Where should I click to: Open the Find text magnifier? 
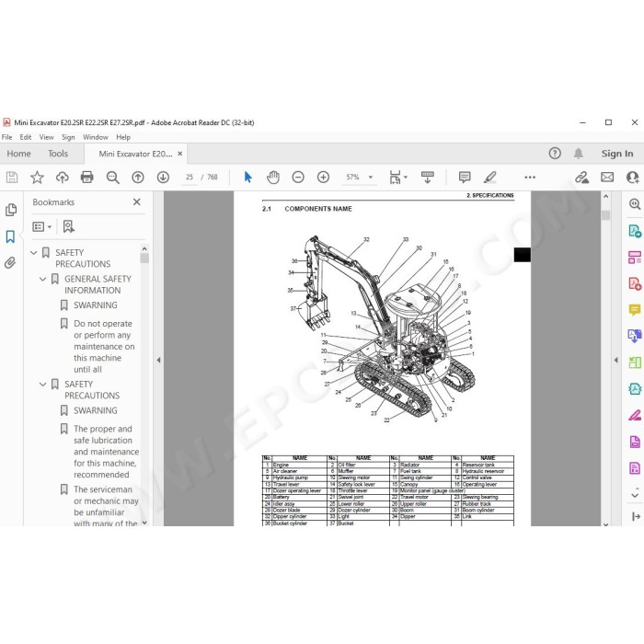pyautogui.click(x=112, y=178)
